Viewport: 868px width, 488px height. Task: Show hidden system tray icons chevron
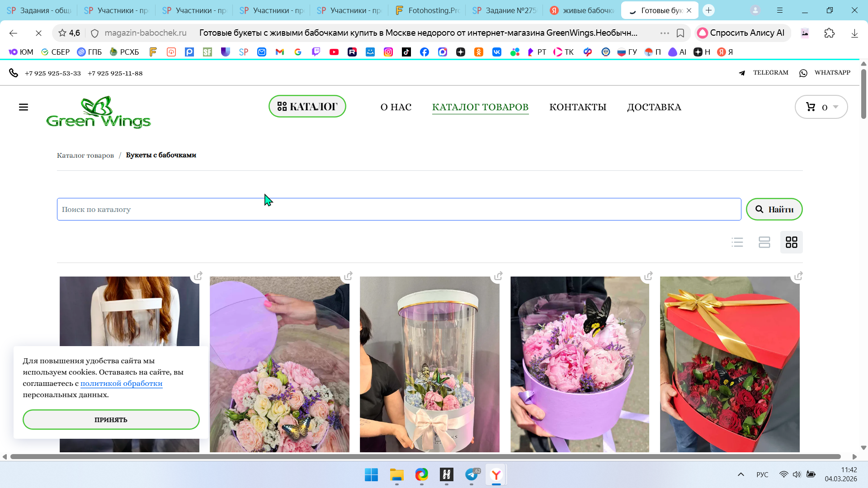pos(741,474)
